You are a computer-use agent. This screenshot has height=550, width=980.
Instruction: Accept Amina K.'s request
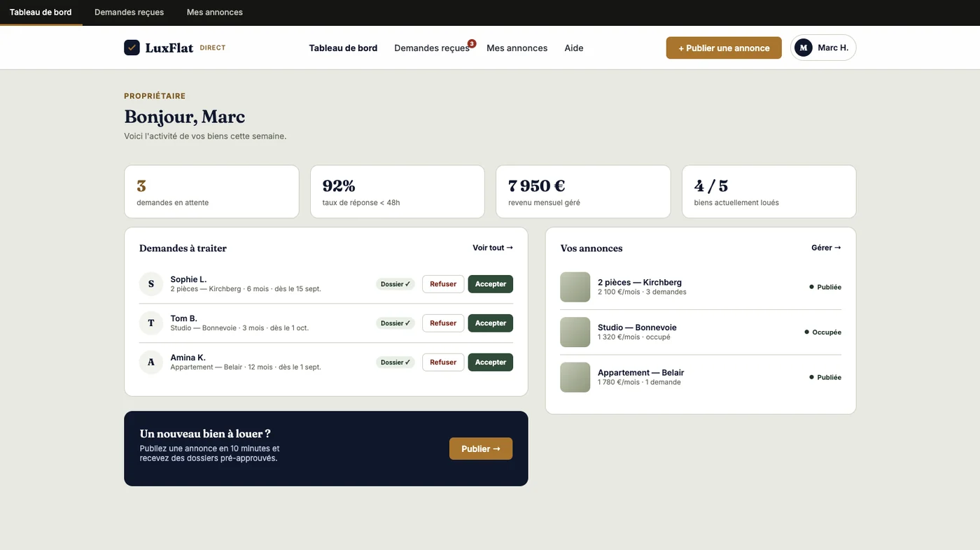(x=491, y=362)
